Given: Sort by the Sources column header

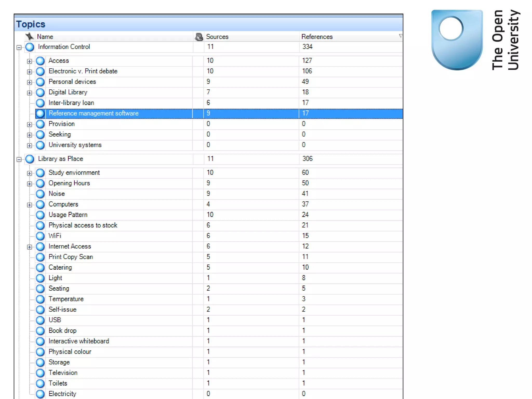Looking at the screenshot, I should 217,37.
